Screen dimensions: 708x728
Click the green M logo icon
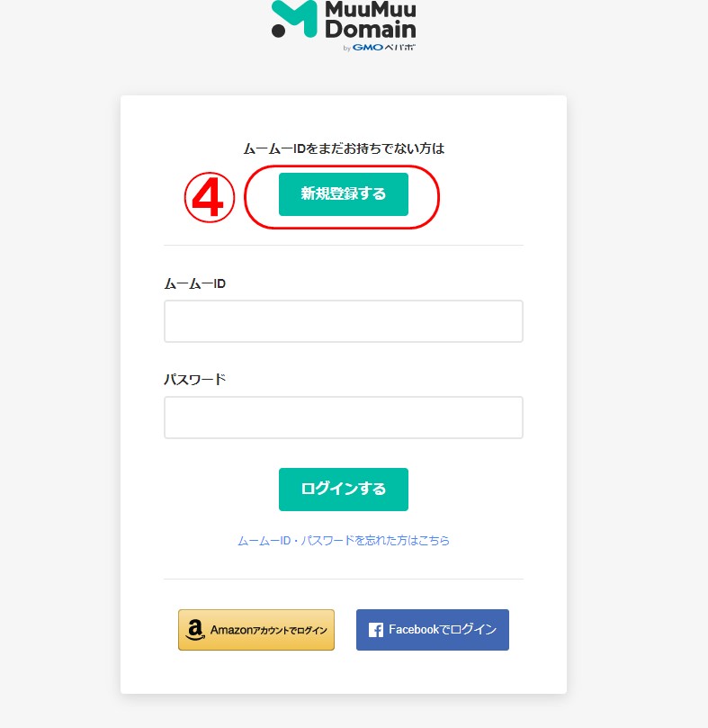tap(294, 19)
